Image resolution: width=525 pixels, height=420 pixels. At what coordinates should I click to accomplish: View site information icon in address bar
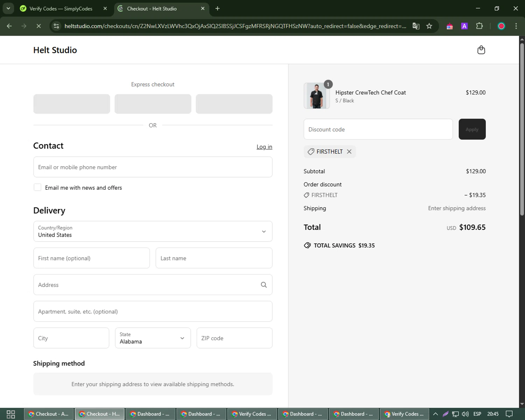(56, 26)
